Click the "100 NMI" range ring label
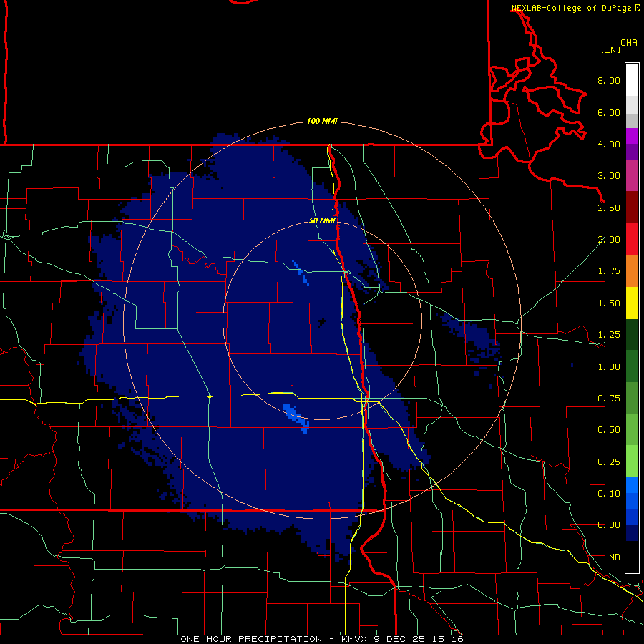 coord(322,121)
